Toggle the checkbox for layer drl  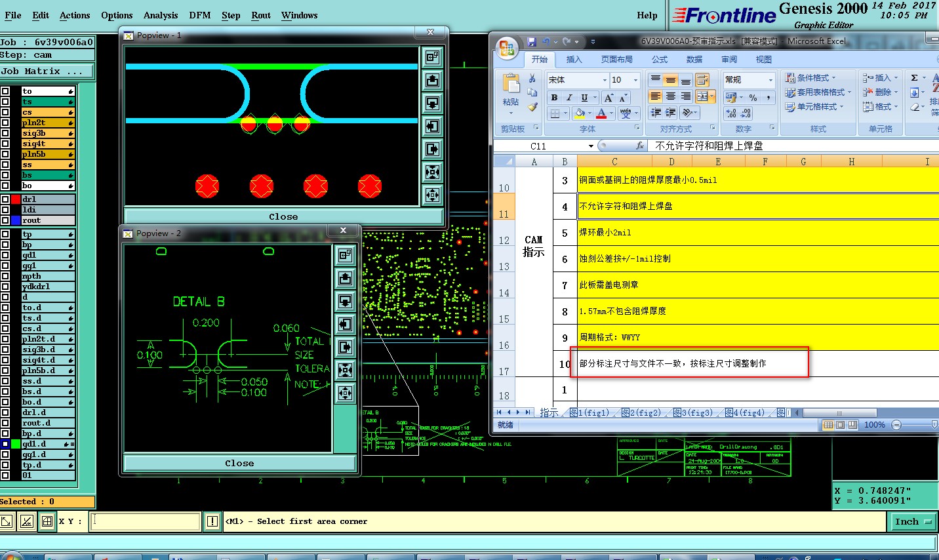point(5,199)
